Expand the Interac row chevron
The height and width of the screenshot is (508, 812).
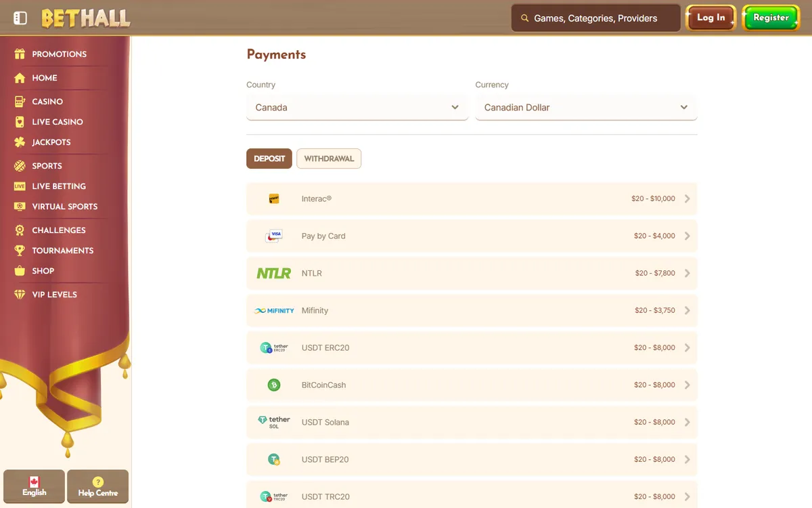point(687,199)
